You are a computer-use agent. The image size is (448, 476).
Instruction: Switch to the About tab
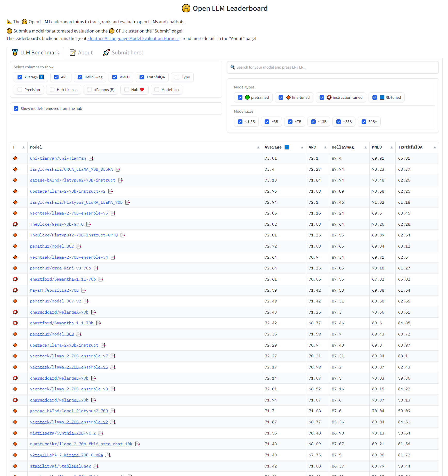pos(81,53)
